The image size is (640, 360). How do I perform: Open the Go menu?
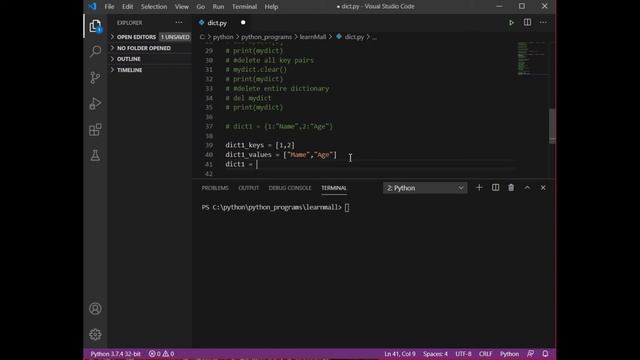(x=200, y=7)
